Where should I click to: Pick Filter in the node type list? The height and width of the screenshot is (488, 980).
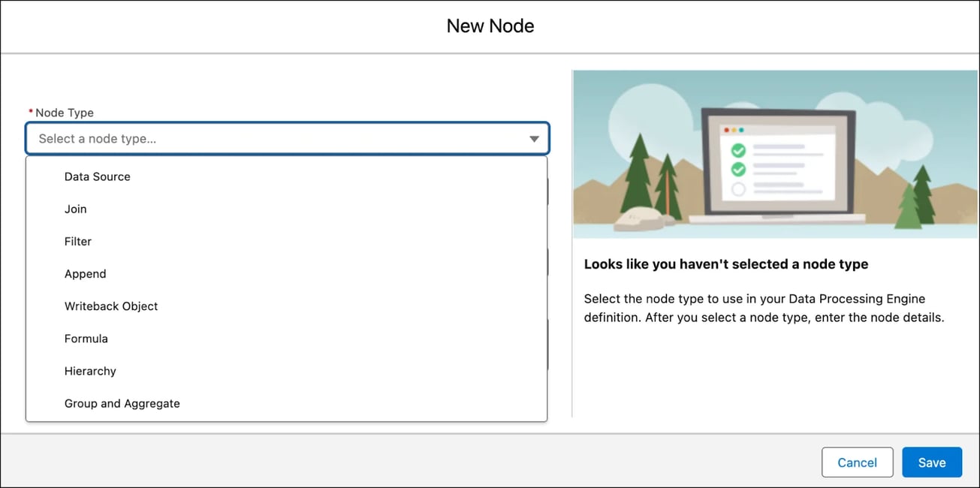287,241
